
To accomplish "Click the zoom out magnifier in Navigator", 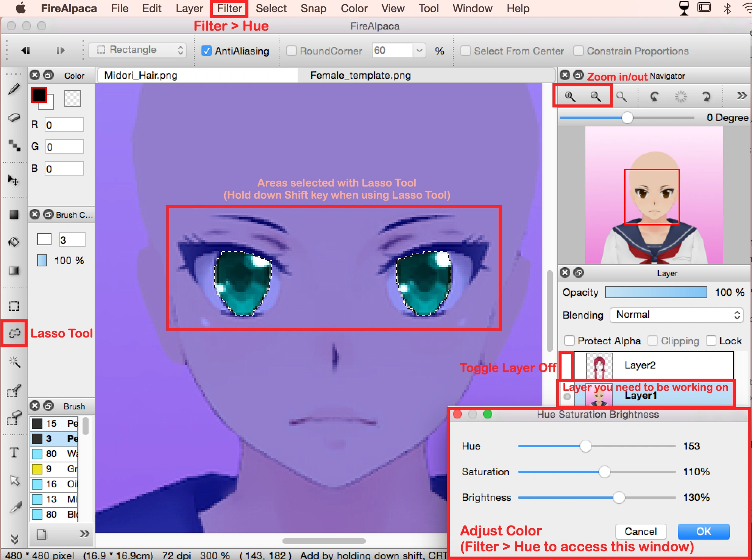I will [x=596, y=96].
